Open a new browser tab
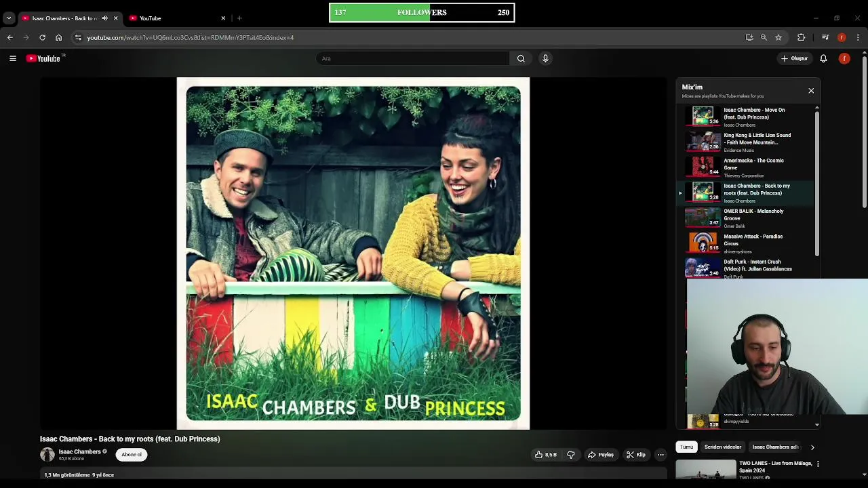 click(x=239, y=18)
